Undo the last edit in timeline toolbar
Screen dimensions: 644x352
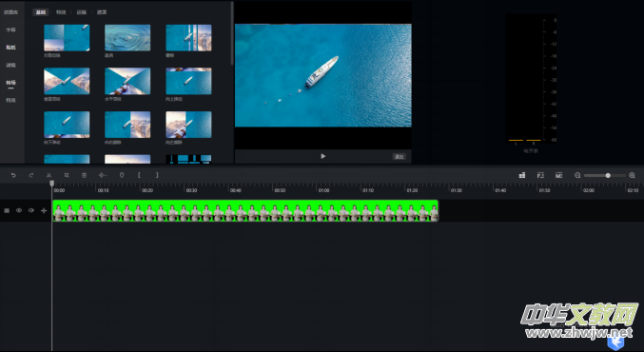pyautogui.click(x=13, y=175)
